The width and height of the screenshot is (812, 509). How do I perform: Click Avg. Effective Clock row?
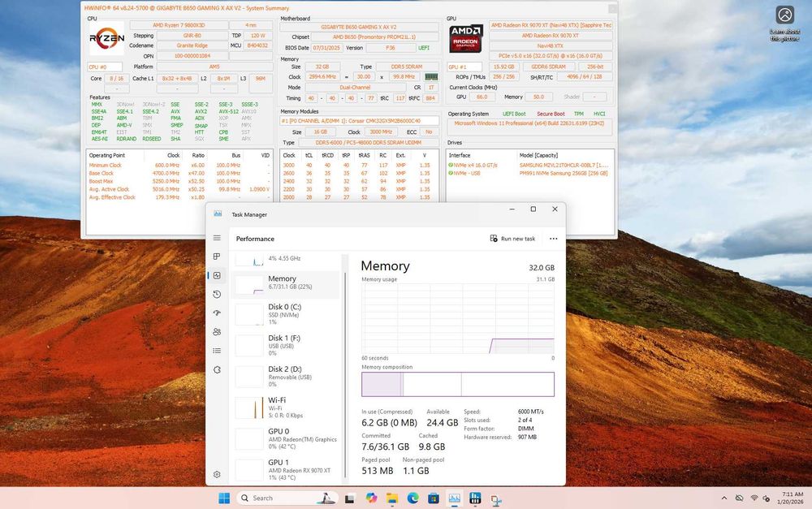(x=179, y=197)
